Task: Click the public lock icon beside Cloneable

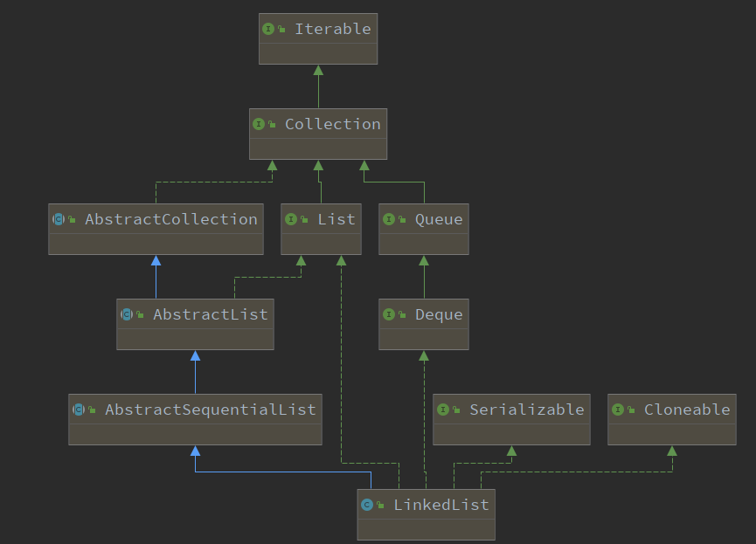Action: (631, 410)
